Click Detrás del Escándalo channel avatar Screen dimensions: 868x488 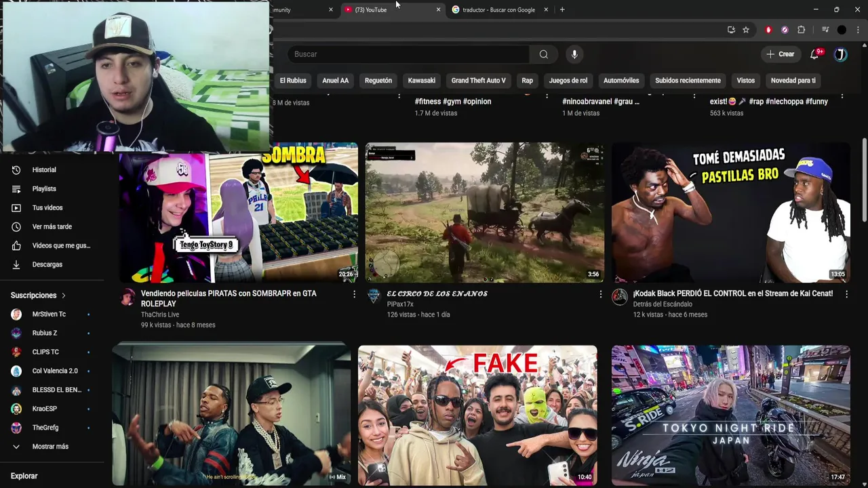pos(620,297)
